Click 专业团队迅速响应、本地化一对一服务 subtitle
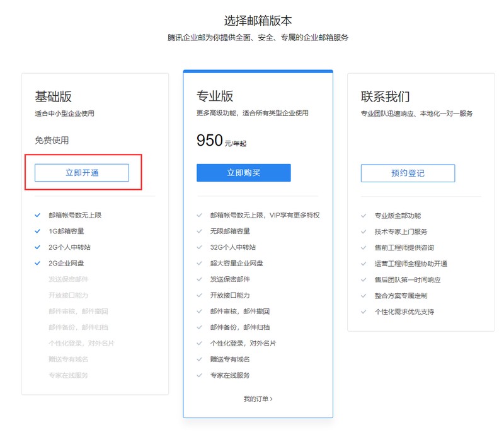 pos(416,114)
